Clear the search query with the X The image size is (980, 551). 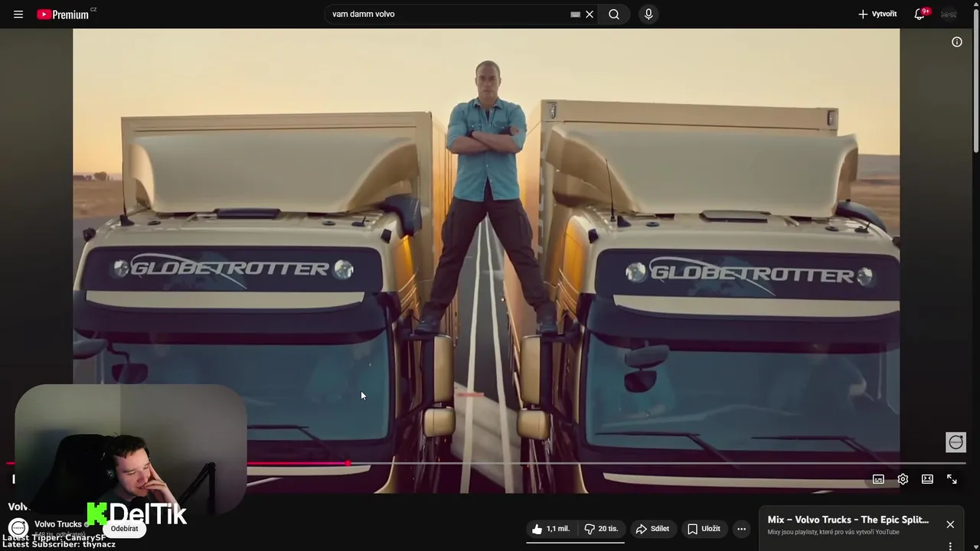point(590,15)
